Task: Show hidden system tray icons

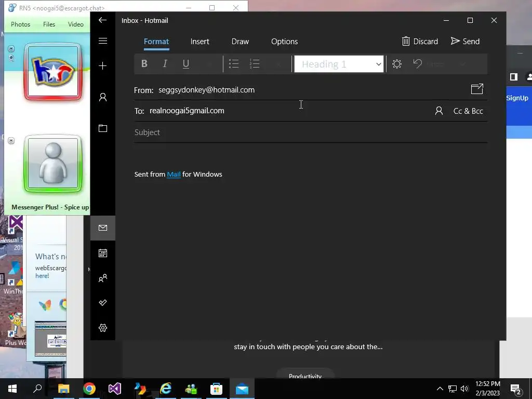Action: (x=440, y=389)
